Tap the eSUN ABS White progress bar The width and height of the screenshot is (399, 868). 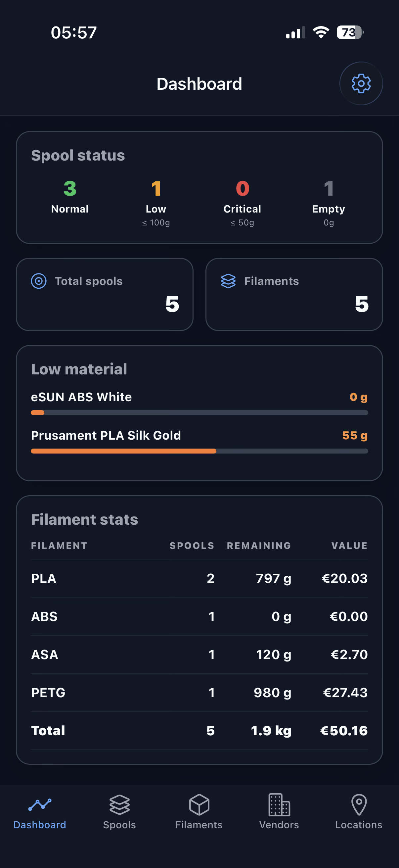coord(199,413)
